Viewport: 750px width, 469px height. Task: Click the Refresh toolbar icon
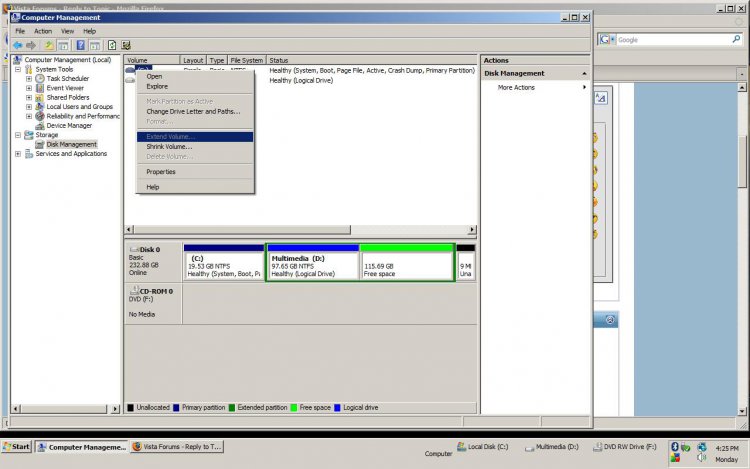tap(112, 45)
